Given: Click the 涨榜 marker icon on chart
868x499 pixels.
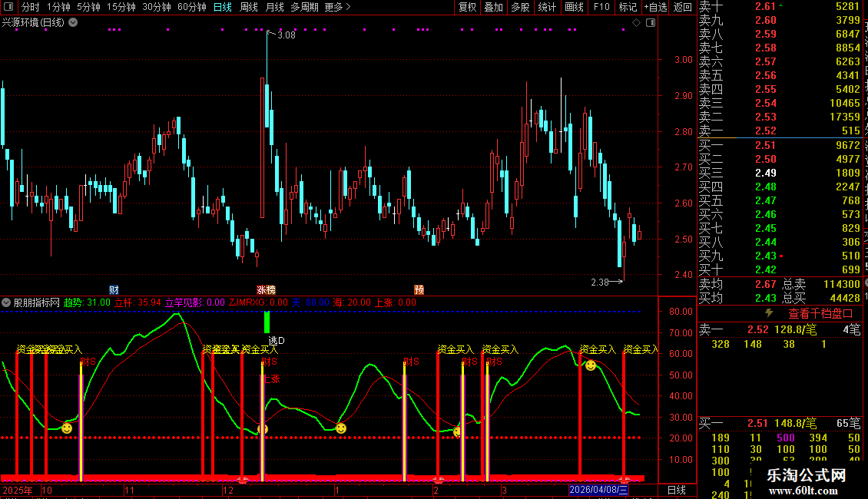Looking at the screenshot, I should (x=266, y=290).
